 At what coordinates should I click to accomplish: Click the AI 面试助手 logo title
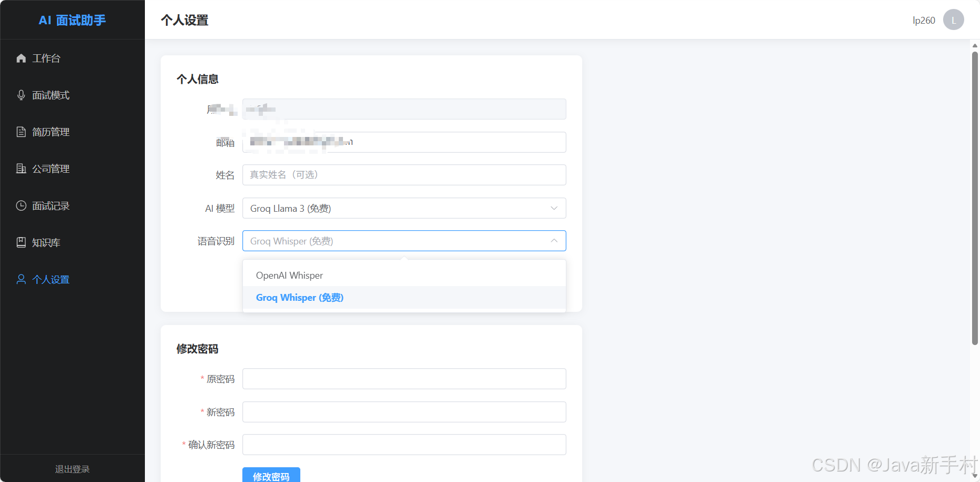point(72,20)
